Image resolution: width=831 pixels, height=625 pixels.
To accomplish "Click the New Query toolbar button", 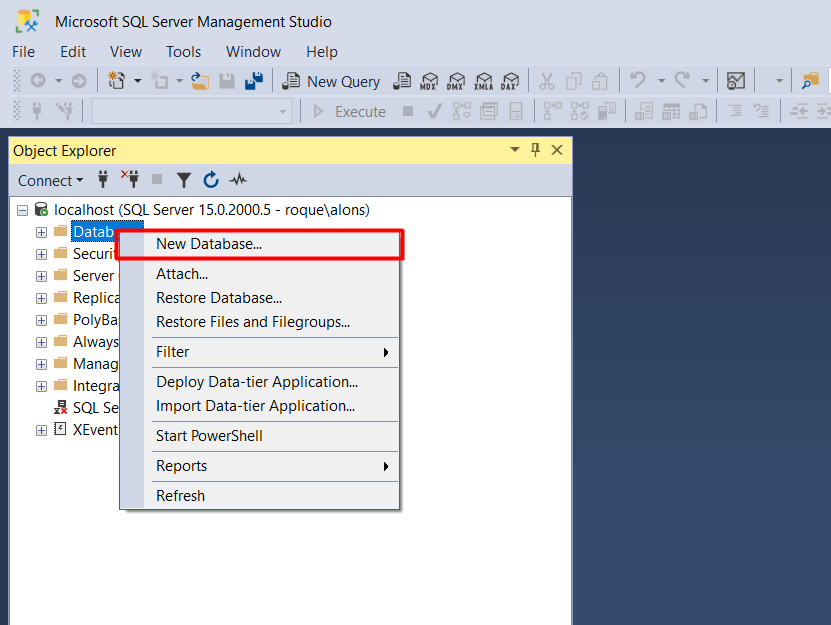I will [x=331, y=81].
